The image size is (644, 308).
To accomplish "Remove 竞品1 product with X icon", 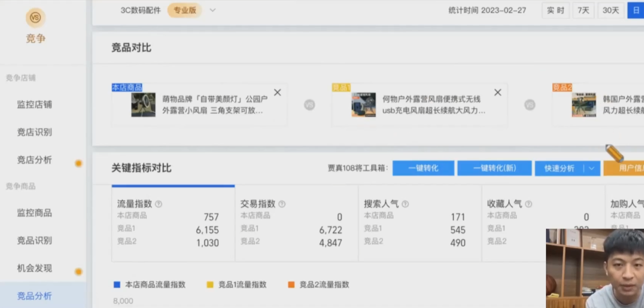I will (498, 92).
